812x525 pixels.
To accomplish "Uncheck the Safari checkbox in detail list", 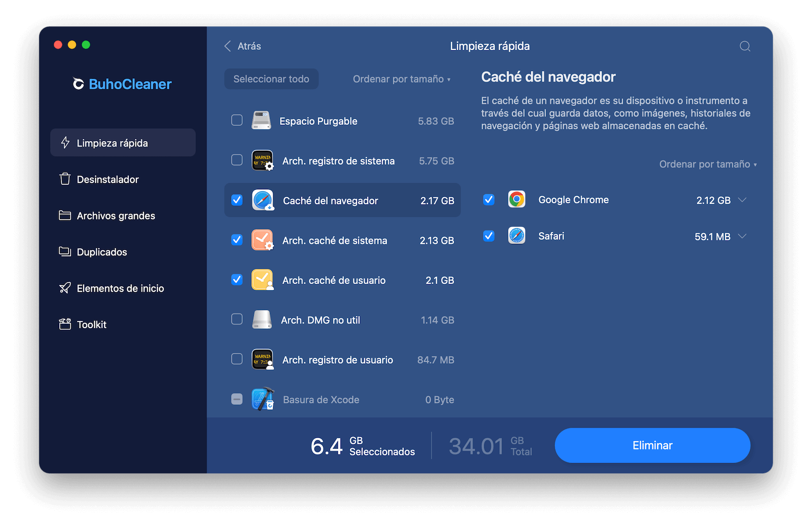I will 489,236.
